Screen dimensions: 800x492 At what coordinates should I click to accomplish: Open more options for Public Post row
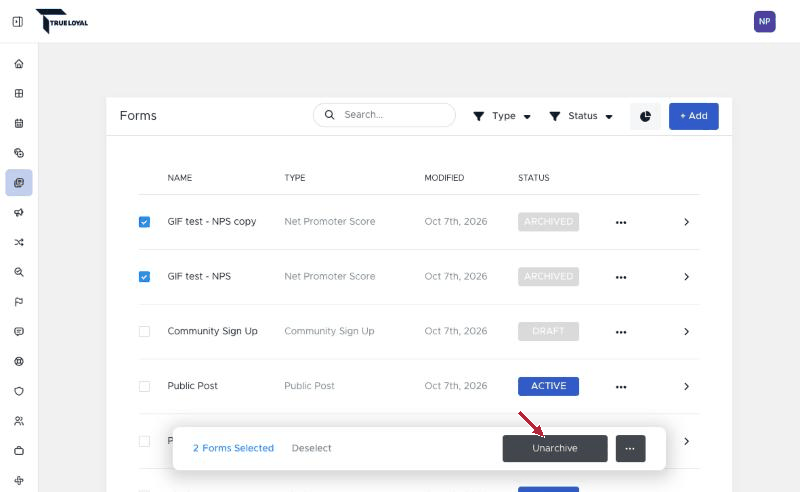(x=621, y=387)
